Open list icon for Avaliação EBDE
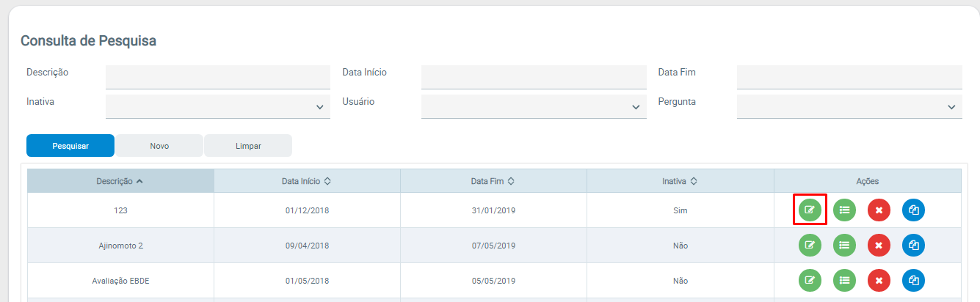 pyautogui.click(x=844, y=280)
